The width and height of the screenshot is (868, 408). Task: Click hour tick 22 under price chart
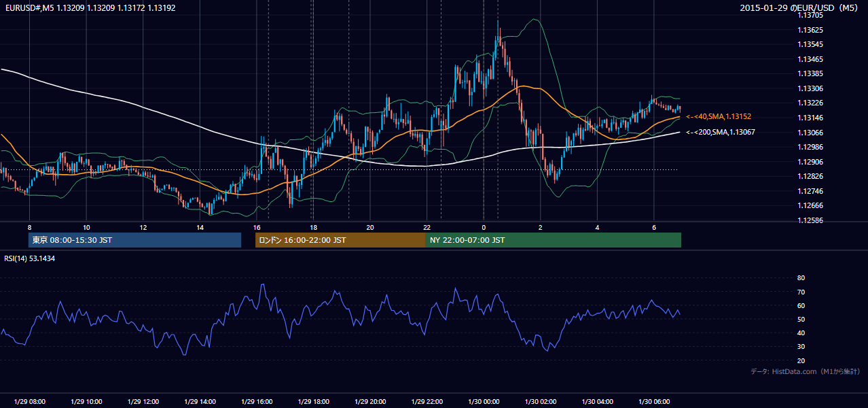[427, 226]
